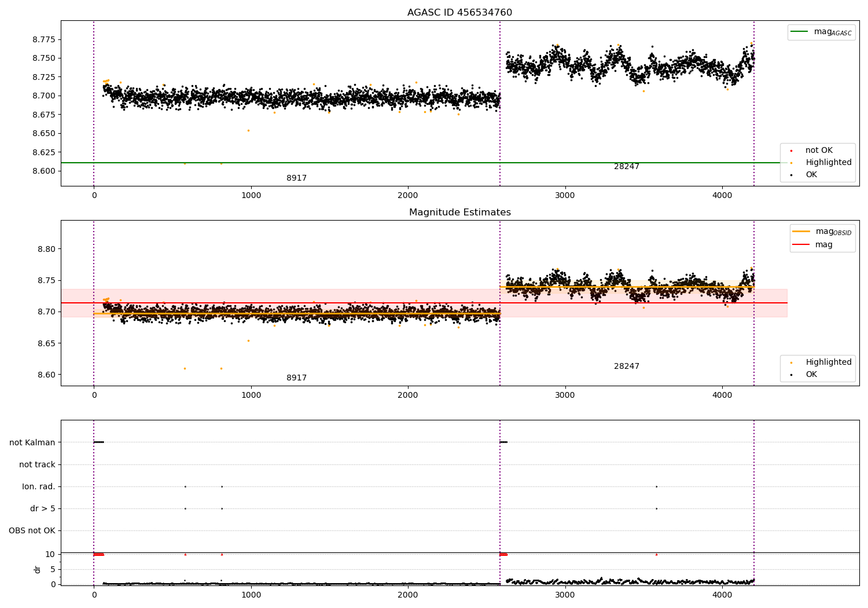This screenshot has width=868, height=608.
Task: Click the "Magnitude Estimates" plot title
Action: point(459,213)
